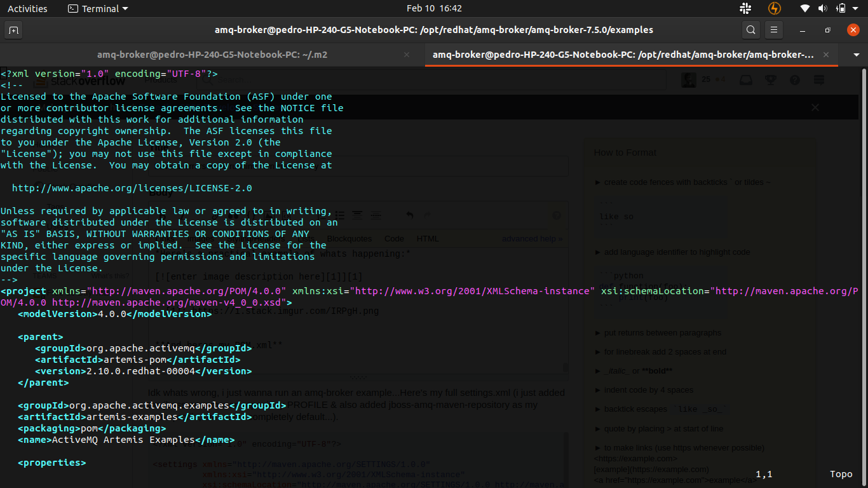868x488 pixels.
Task: Click the Apache LICENSE-2.0 URL in the comment
Action: [132, 188]
